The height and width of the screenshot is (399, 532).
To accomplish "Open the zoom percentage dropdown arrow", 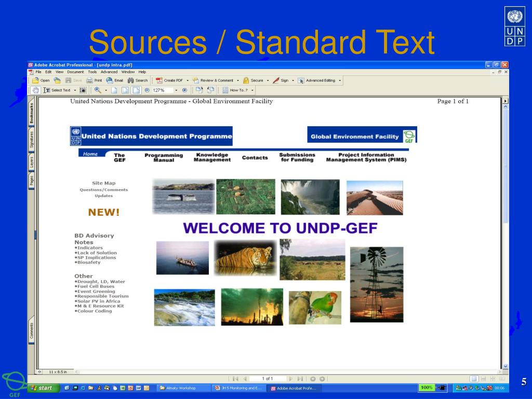I will click(x=176, y=90).
